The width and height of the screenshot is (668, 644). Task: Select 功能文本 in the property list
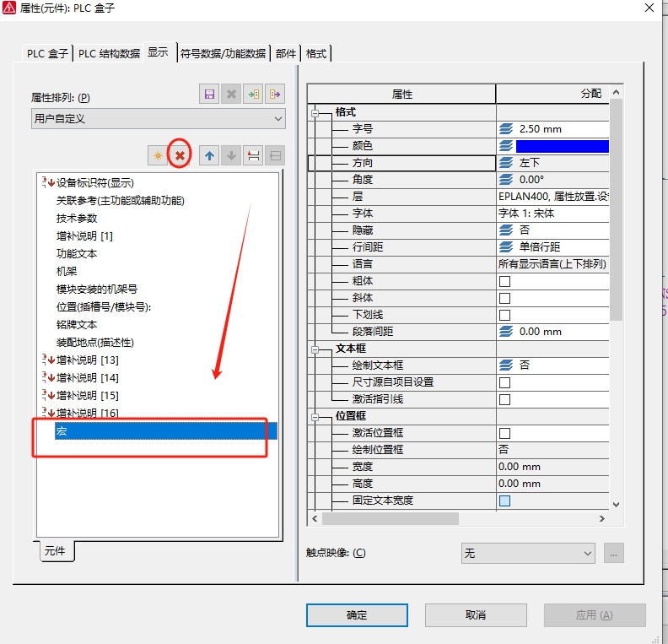click(77, 253)
